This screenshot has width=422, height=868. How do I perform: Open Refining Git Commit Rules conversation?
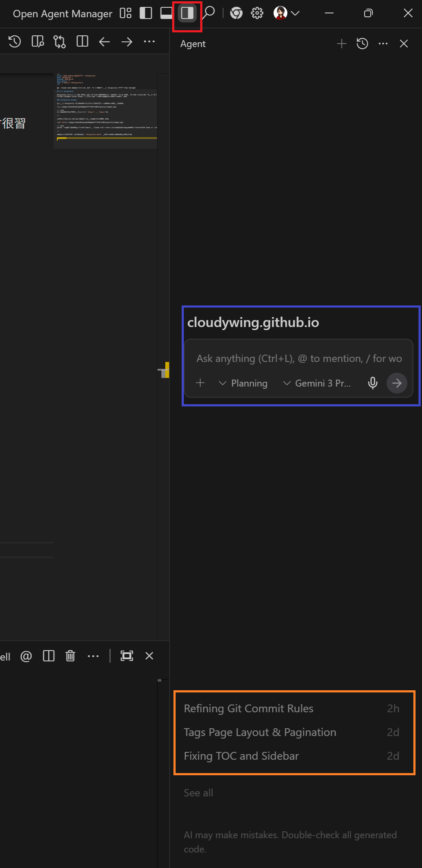(x=292, y=709)
